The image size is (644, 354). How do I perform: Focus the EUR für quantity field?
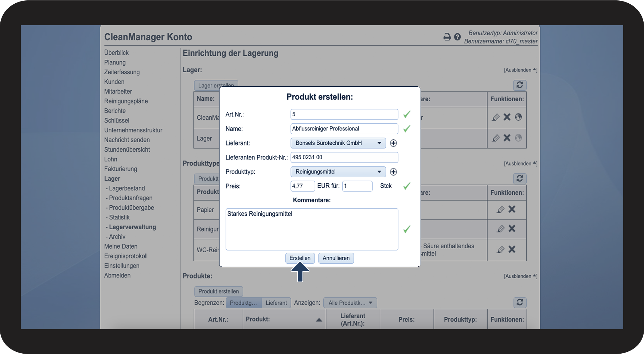358,186
